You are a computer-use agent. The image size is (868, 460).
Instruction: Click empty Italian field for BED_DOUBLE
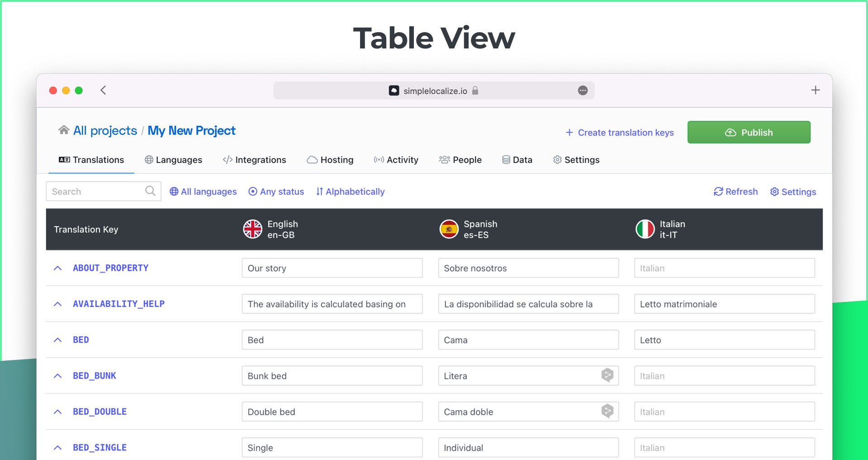pos(724,412)
